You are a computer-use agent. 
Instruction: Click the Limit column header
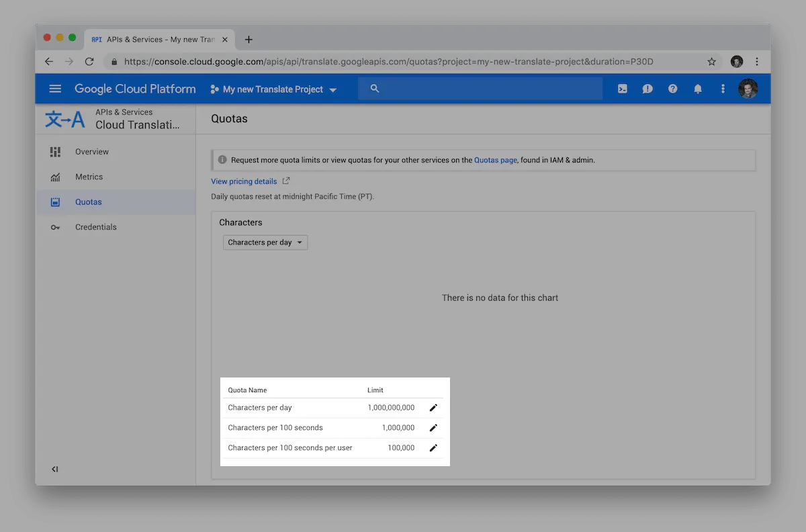(x=375, y=390)
